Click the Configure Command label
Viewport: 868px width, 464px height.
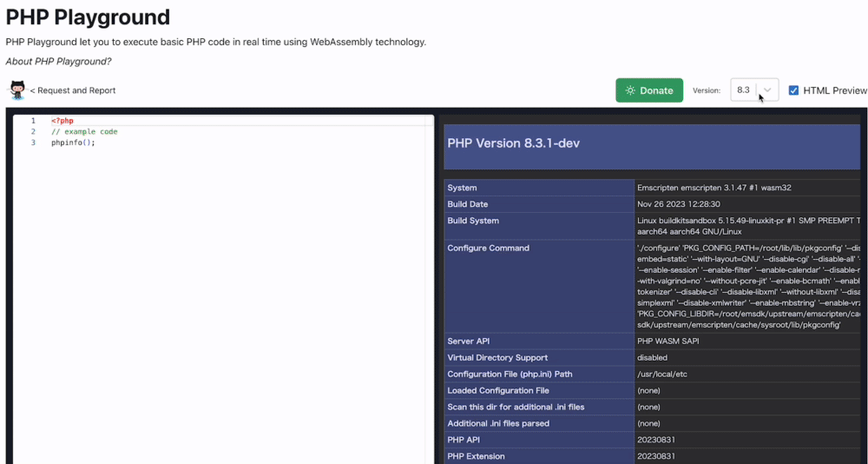tap(488, 248)
